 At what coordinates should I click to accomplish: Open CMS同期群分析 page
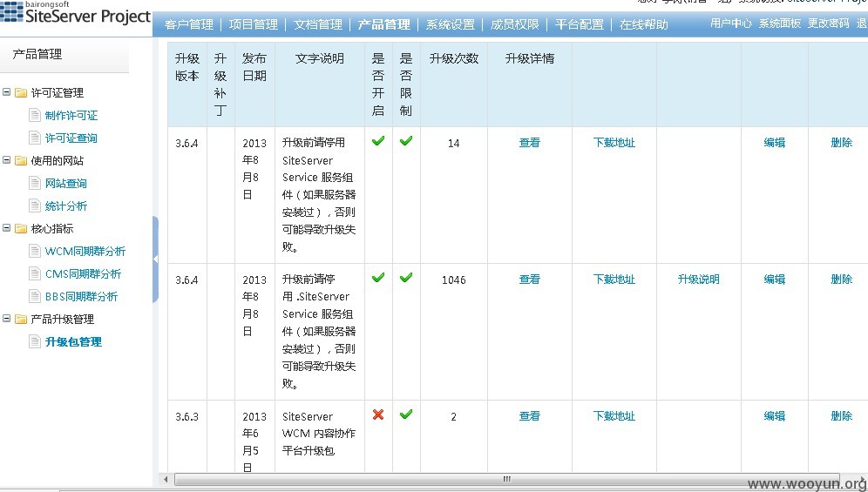[x=83, y=274]
